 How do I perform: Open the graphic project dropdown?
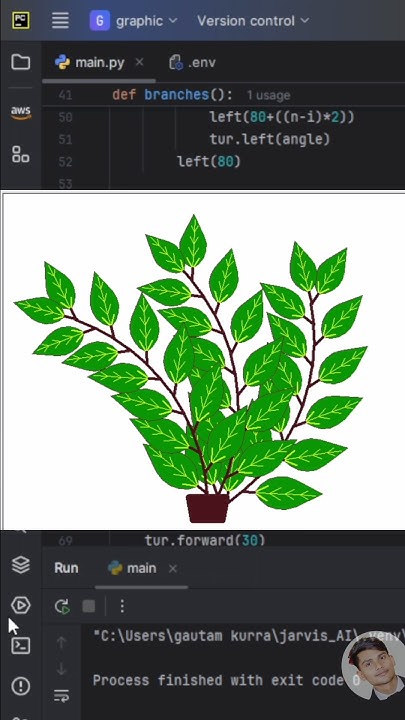[x=134, y=21]
